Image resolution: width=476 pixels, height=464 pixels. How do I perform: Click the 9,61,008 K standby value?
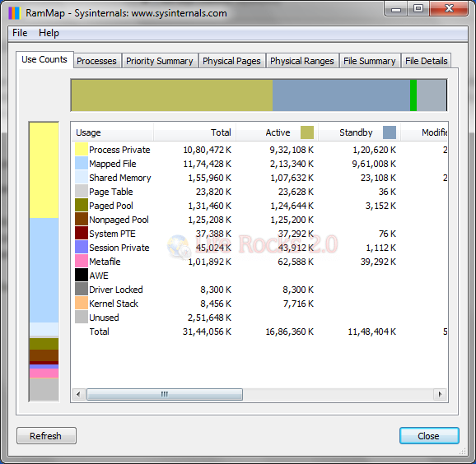click(374, 164)
